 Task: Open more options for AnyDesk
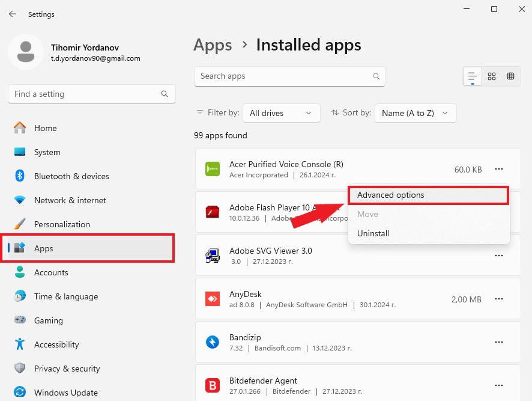(x=499, y=299)
